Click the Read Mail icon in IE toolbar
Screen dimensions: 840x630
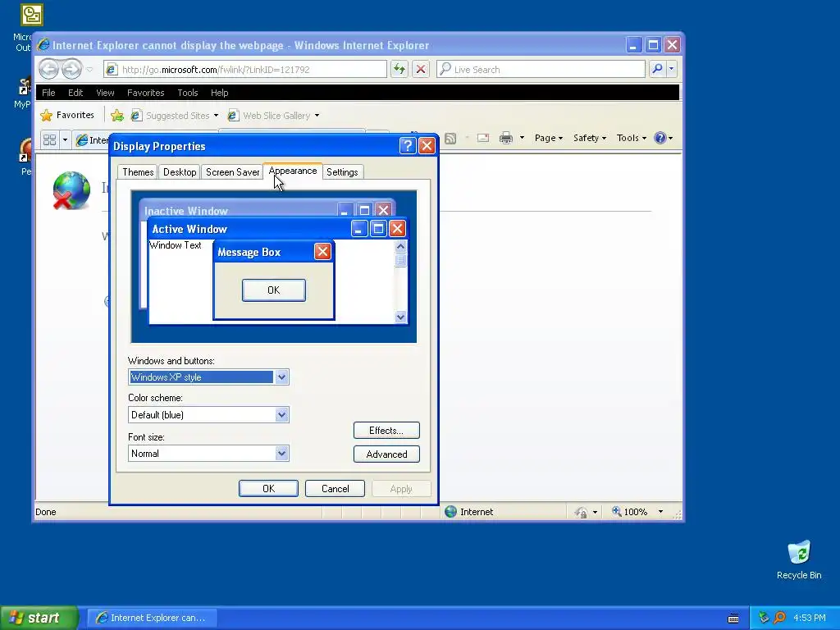[482, 138]
